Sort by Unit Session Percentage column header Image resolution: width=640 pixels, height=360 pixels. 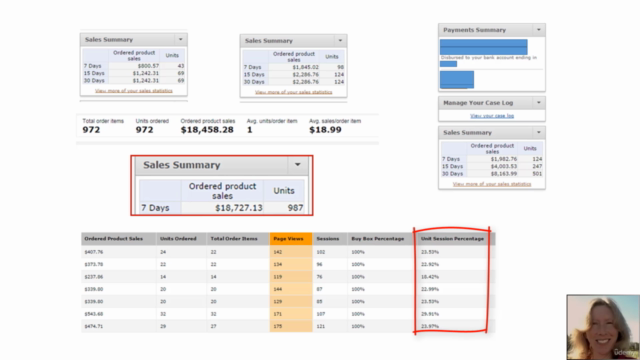click(x=452, y=239)
